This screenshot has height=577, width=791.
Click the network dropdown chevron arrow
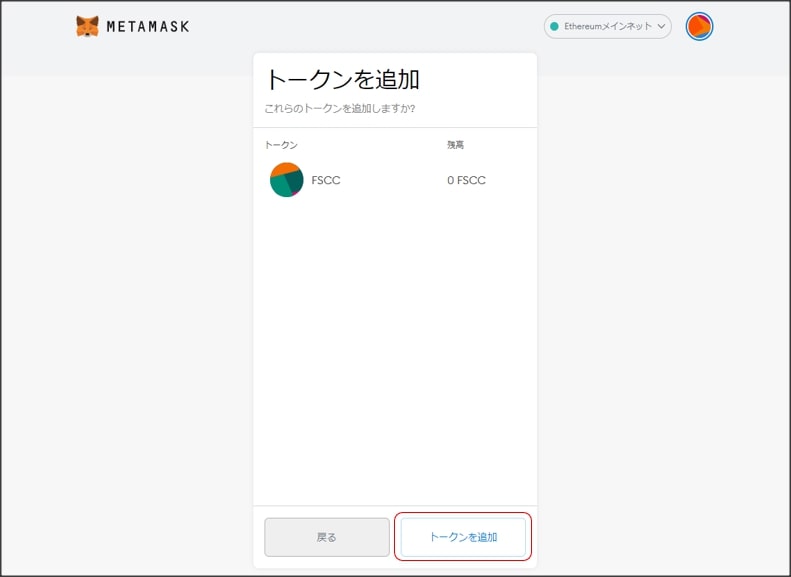pyautogui.click(x=661, y=27)
